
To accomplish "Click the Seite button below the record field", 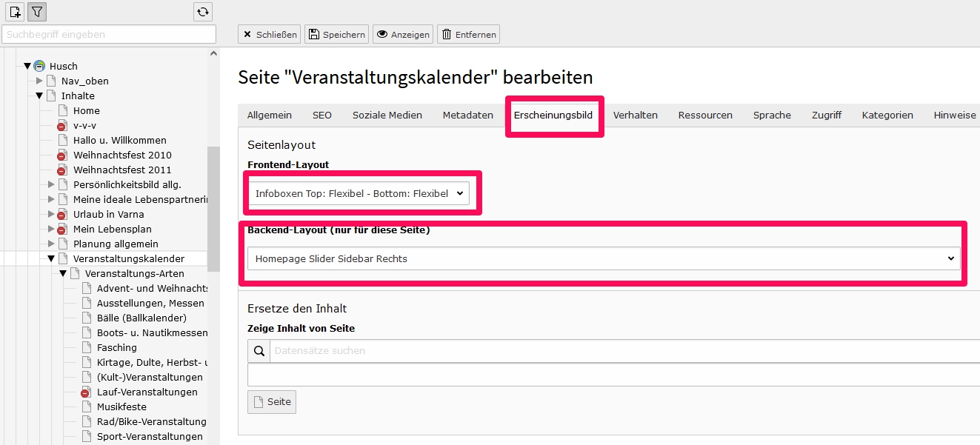I will [x=272, y=401].
